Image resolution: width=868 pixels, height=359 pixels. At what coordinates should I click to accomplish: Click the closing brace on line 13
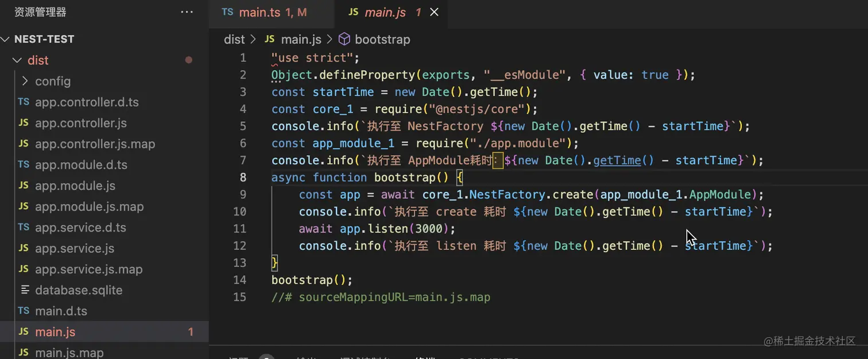(x=274, y=263)
